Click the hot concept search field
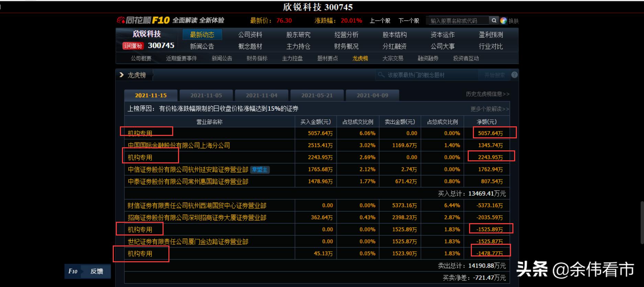Viewport: 644px width, 287px height. point(426,75)
